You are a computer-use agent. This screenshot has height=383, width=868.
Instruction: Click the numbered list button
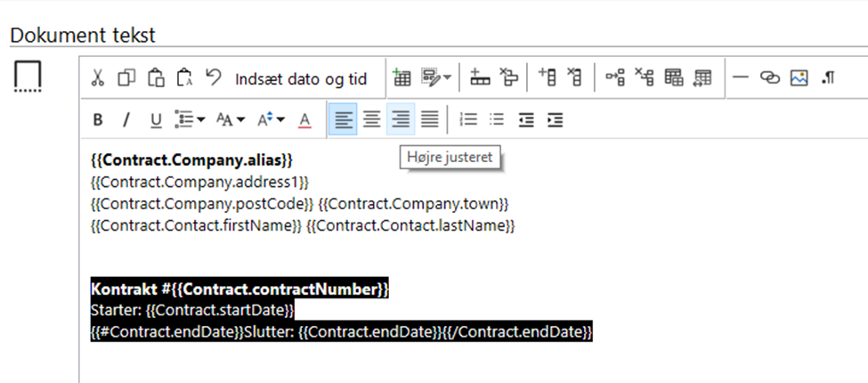point(468,119)
